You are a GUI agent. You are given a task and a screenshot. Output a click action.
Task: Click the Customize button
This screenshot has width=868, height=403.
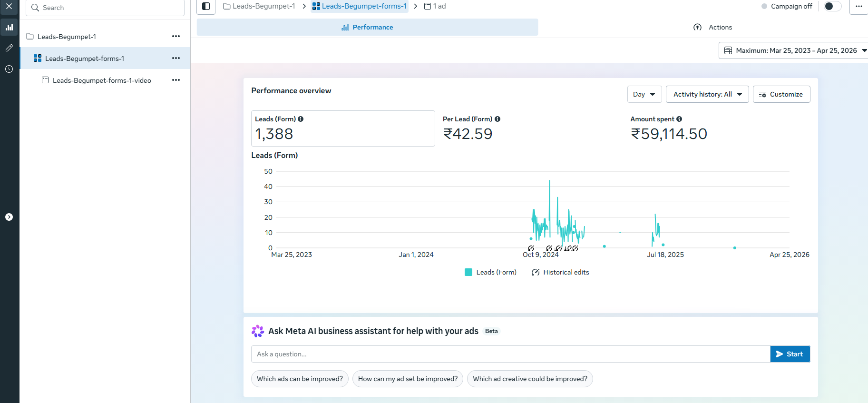coord(781,94)
